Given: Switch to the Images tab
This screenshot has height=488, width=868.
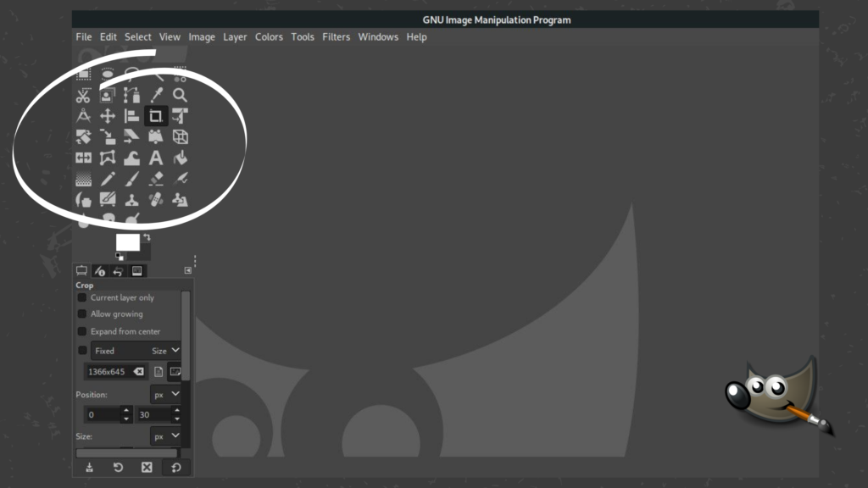Looking at the screenshot, I should click(x=136, y=270).
